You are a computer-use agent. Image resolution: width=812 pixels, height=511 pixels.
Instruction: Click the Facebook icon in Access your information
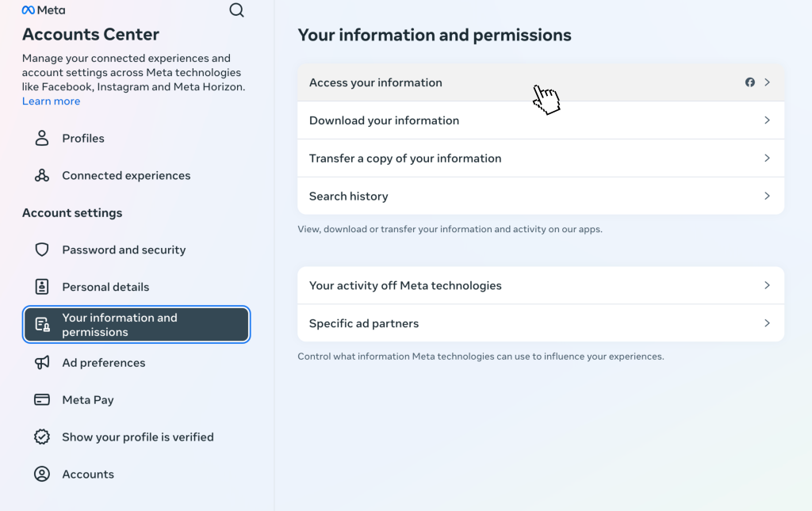[x=749, y=82]
